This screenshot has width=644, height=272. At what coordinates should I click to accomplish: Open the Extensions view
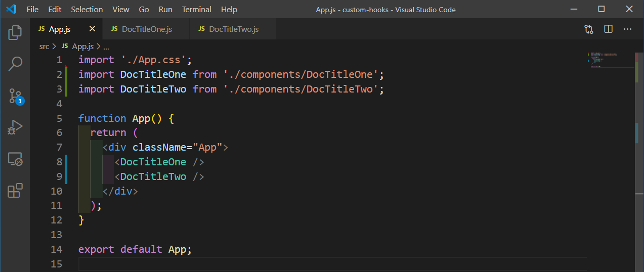click(x=15, y=190)
